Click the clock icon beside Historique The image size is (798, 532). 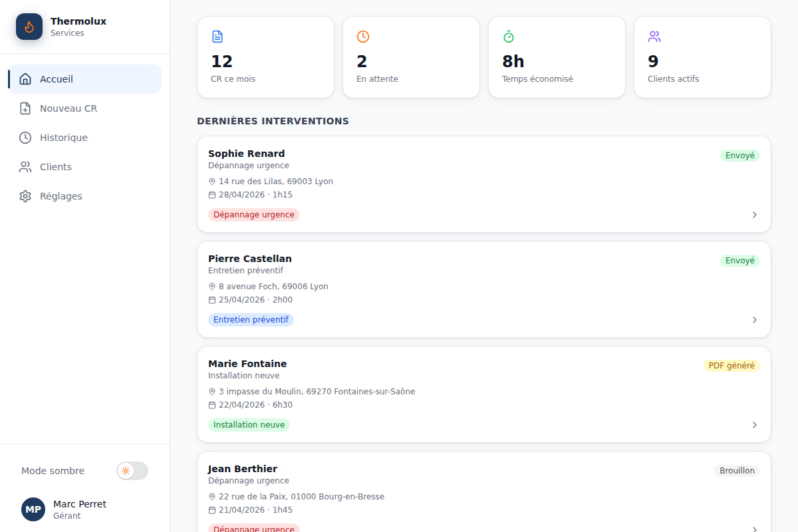coord(25,138)
